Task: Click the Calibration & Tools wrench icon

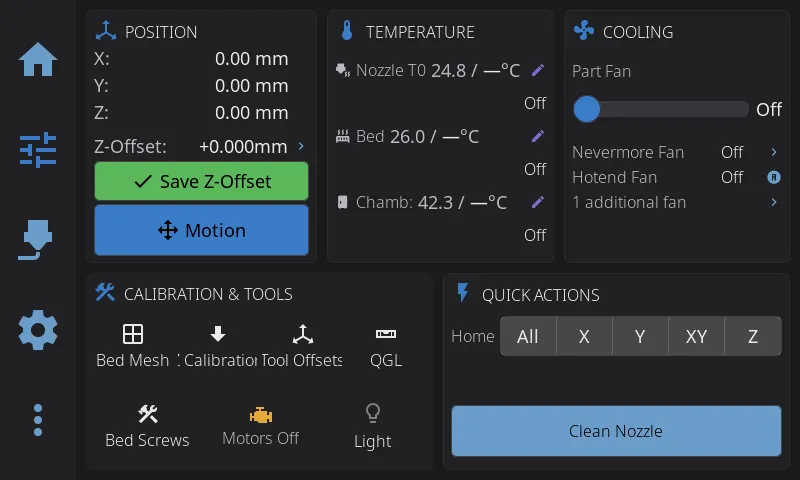Action: point(105,293)
